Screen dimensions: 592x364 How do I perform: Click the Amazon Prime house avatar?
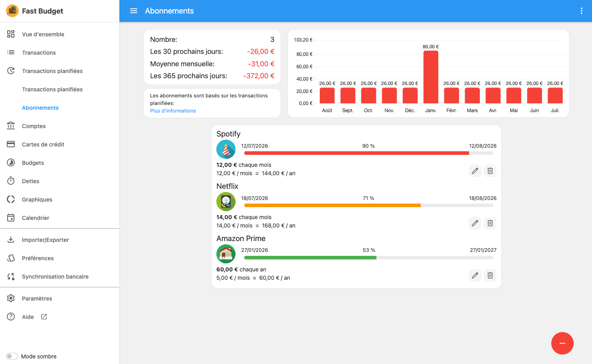pyautogui.click(x=226, y=254)
